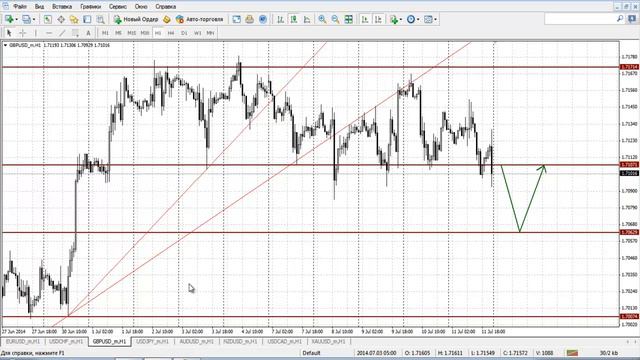The height and width of the screenshot is (360, 640).
Task: Switch to line chart mode
Action: (x=307, y=19)
